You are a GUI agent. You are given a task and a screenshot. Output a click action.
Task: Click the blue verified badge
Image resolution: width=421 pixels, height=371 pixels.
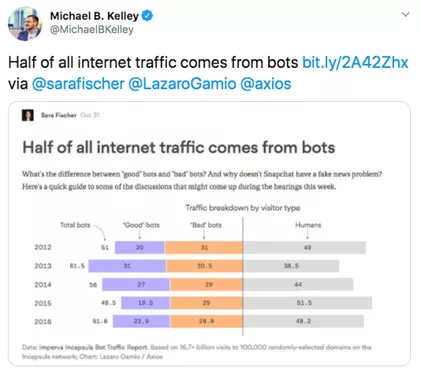point(147,15)
